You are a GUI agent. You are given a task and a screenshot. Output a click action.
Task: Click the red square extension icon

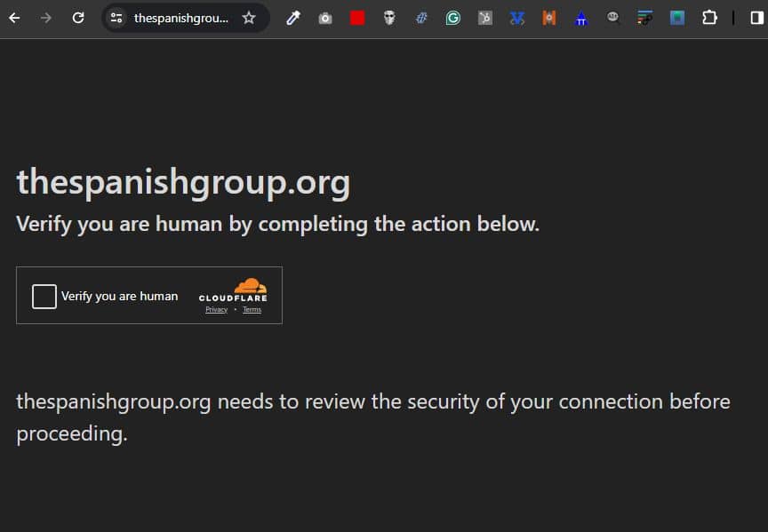[x=357, y=18]
